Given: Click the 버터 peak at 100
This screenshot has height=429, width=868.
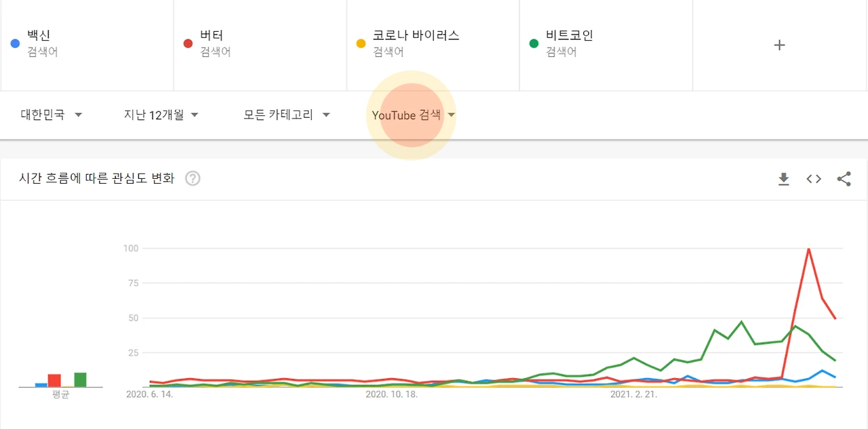Looking at the screenshot, I should tap(808, 249).
